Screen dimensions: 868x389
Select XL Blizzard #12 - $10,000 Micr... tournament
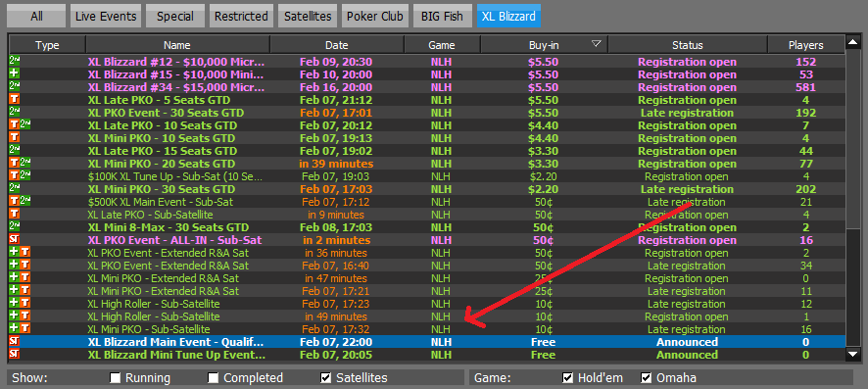click(427, 62)
